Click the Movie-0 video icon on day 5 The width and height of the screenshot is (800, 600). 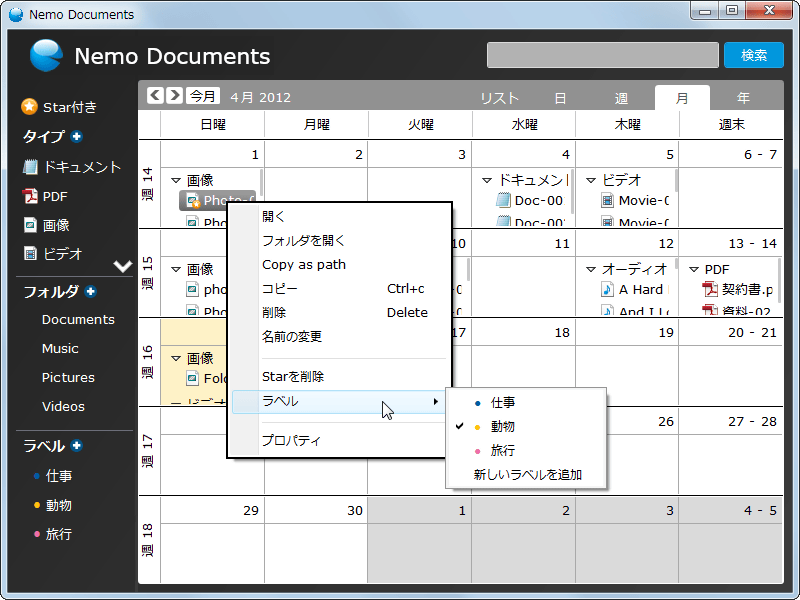(607, 200)
